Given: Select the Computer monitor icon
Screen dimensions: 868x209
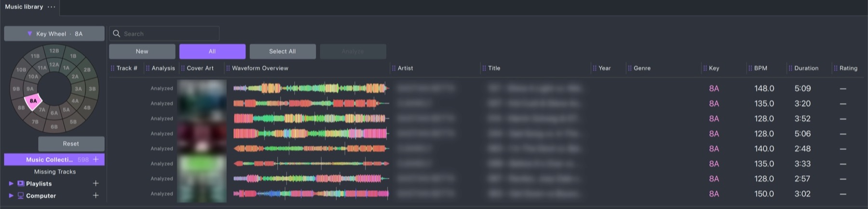Looking at the screenshot, I should pyautogui.click(x=21, y=195).
